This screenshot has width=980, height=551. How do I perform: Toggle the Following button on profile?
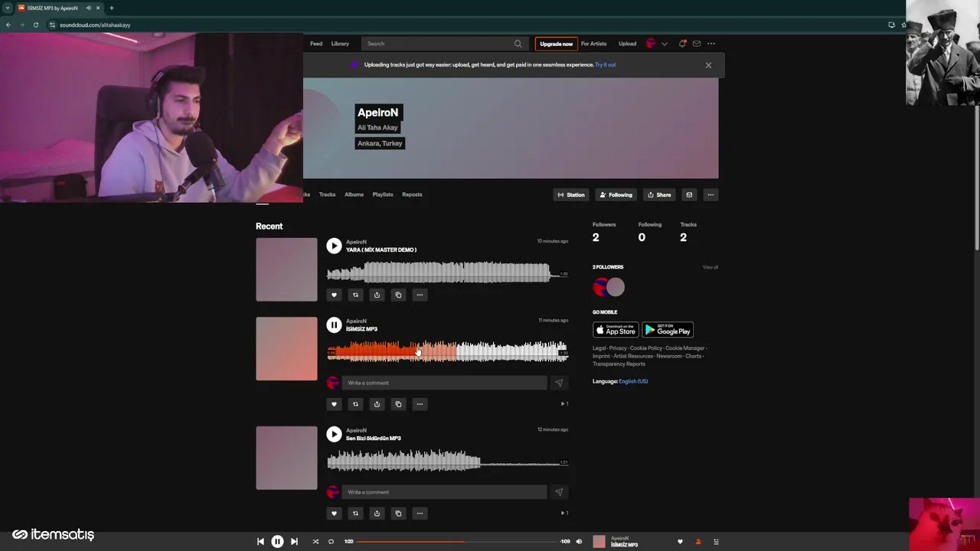616,195
